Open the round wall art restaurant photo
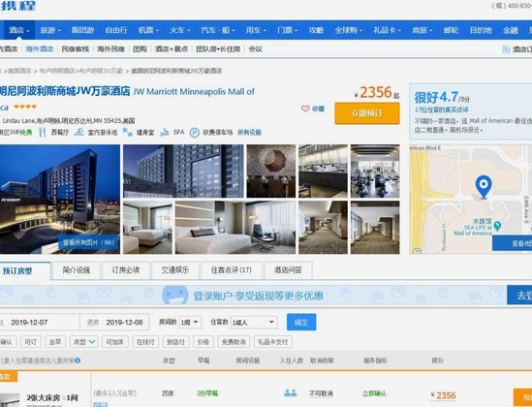532x407 pixels. [271, 172]
